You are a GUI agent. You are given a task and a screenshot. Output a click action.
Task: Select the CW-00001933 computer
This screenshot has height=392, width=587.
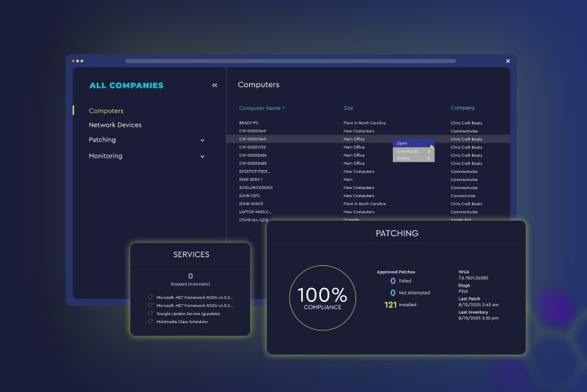tap(252, 147)
